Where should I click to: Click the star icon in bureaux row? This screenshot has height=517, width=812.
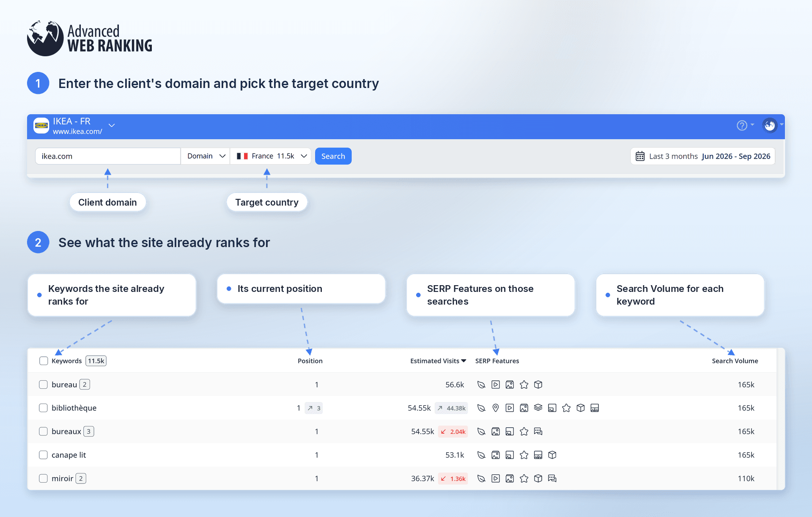pyautogui.click(x=524, y=432)
